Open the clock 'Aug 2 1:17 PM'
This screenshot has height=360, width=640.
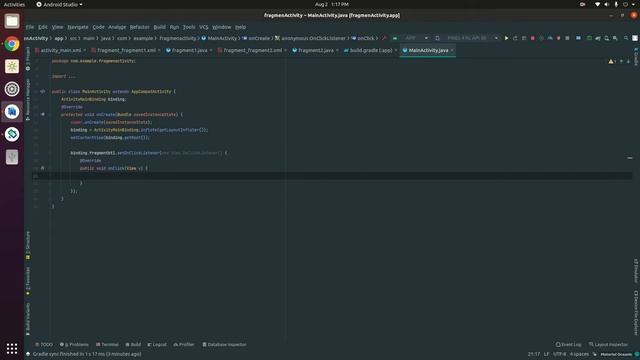[331, 4]
